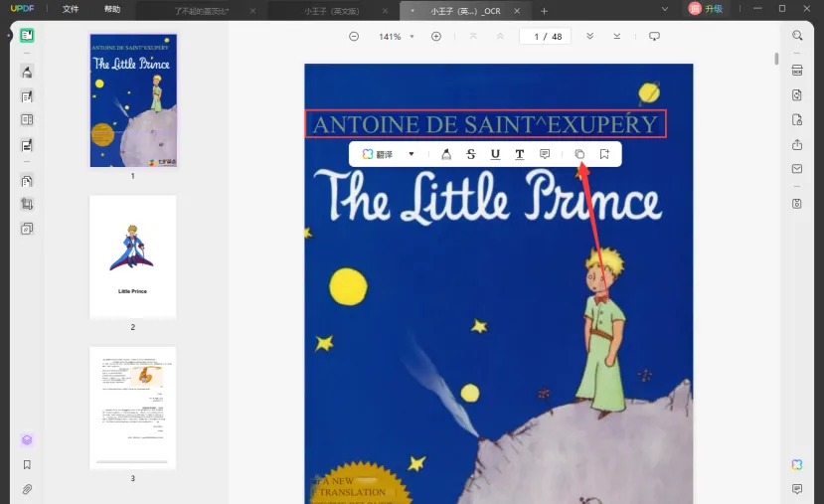Switch to the 小王子 (英文版) tab
This screenshot has width=824, height=504.
pyautogui.click(x=332, y=11)
